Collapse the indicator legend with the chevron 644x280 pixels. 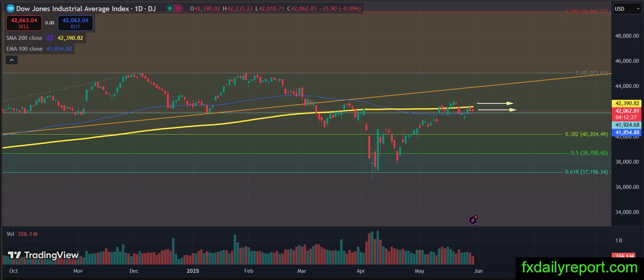11,60
